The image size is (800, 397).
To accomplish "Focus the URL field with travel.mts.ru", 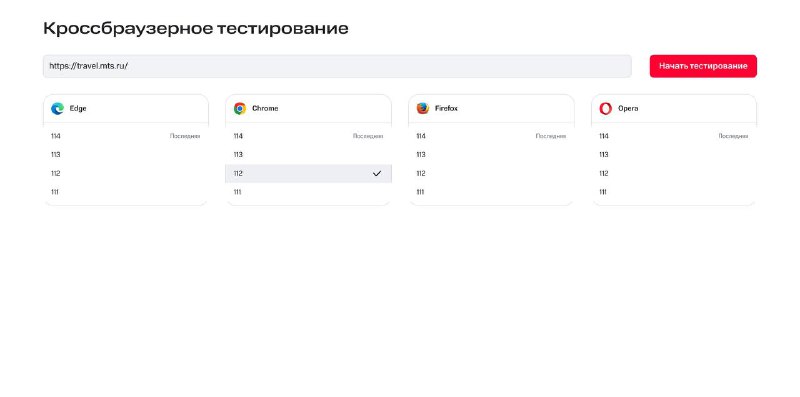I will click(x=337, y=66).
